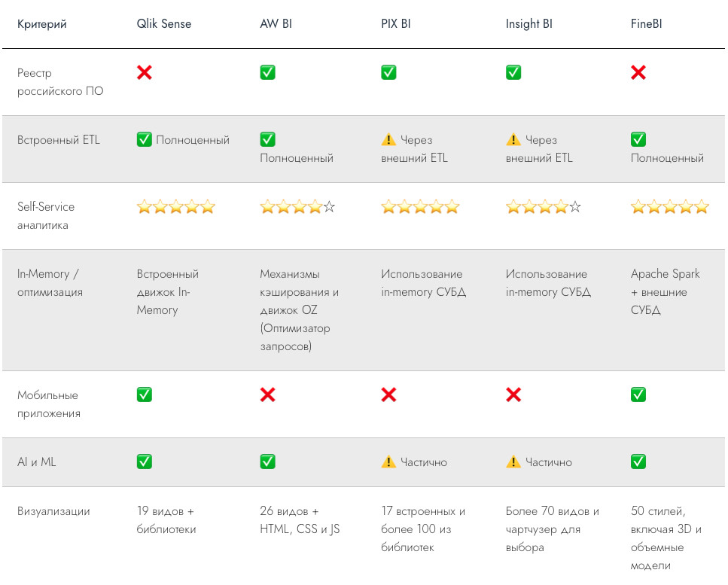Click red cross for FineBI Russian registry
The height and width of the screenshot is (585, 728).
[638, 72]
